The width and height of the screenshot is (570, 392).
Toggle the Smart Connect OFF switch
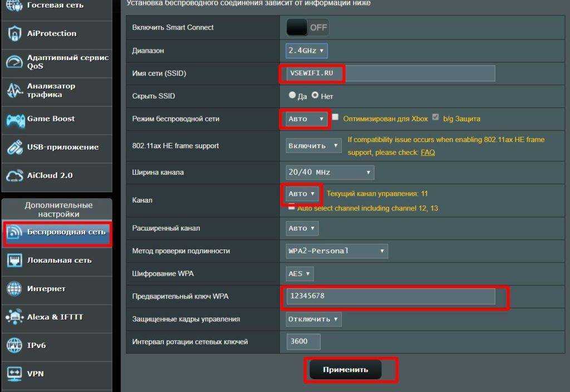[x=307, y=27]
